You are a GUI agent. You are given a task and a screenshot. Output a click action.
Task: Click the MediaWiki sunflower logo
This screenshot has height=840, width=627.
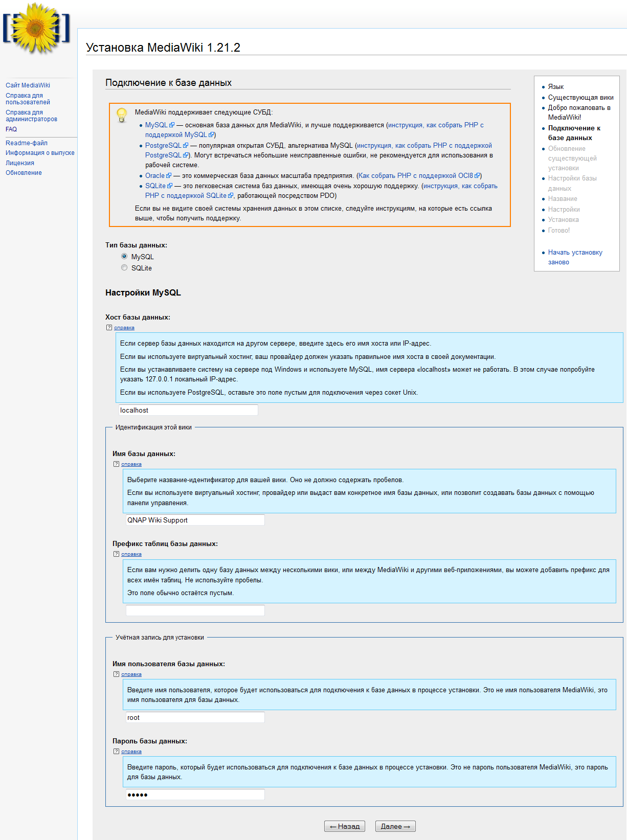coord(36,28)
